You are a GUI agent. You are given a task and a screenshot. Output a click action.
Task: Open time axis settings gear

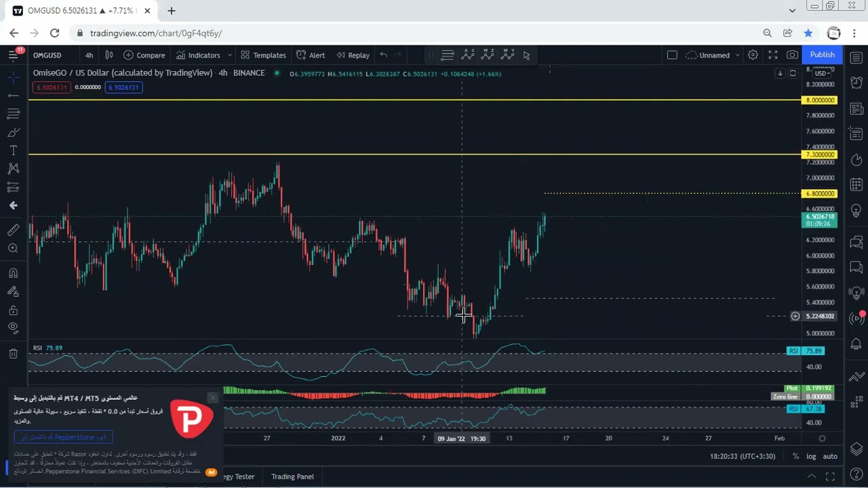tap(822, 439)
